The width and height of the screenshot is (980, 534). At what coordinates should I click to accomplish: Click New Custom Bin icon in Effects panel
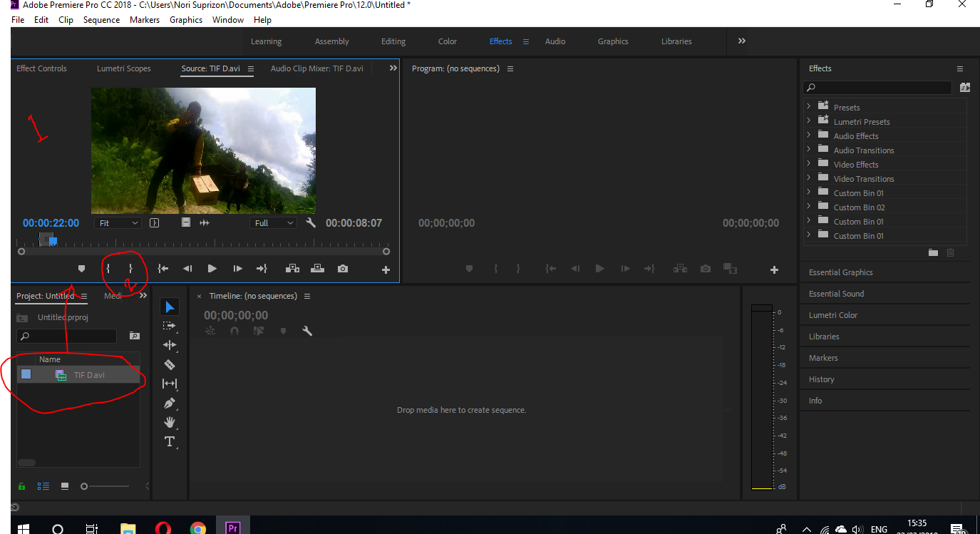(x=934, y=252)
